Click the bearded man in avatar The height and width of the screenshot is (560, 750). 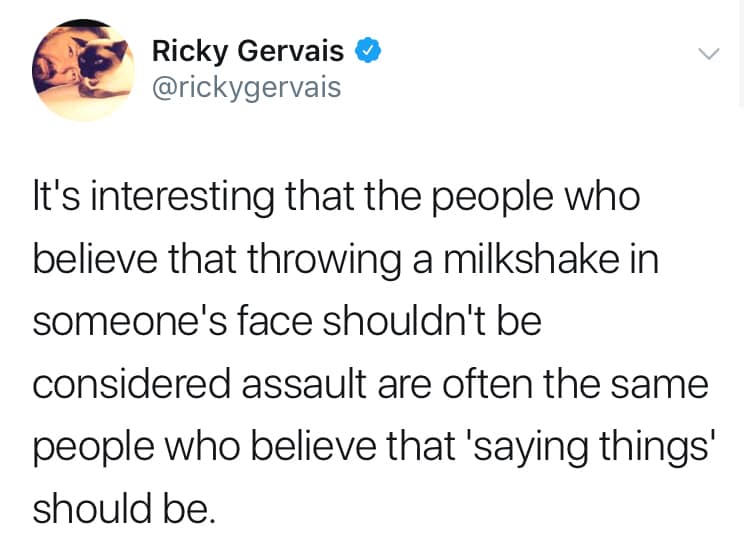click(53, 67)
